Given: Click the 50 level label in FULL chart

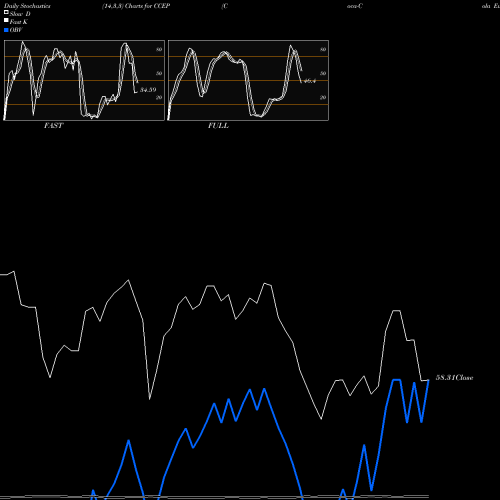Looking at the screenshot, I should coord(323,73).
